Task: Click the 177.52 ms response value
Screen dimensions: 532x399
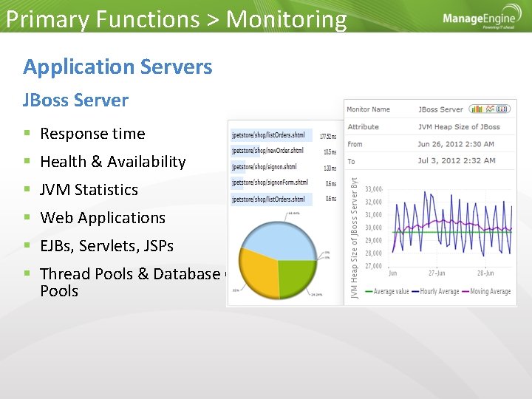Action: point(328,137)
